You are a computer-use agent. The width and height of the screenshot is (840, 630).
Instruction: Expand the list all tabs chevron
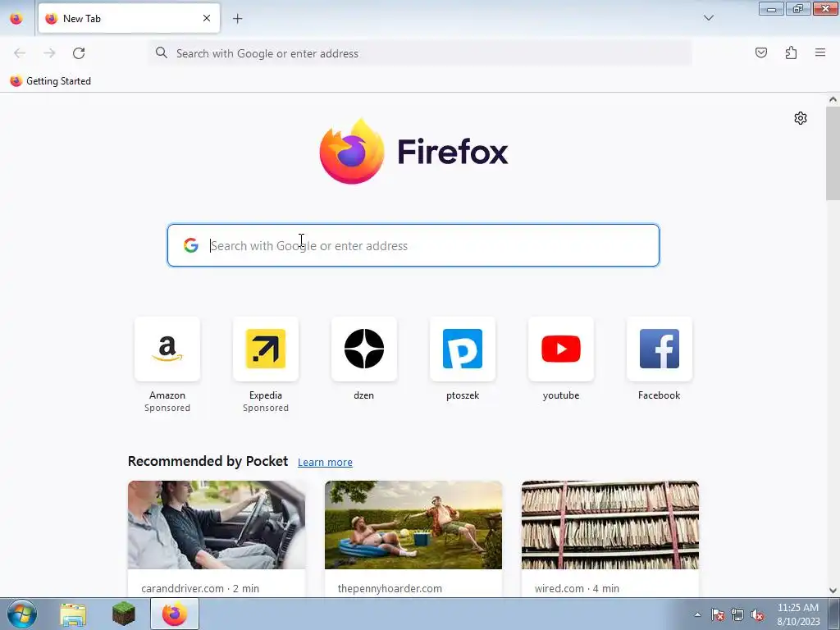click(x=708, y=18)
